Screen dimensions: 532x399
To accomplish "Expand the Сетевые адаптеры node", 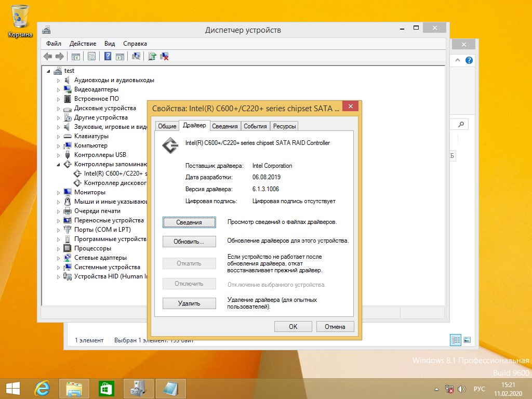I will click(x=58, y=258).
